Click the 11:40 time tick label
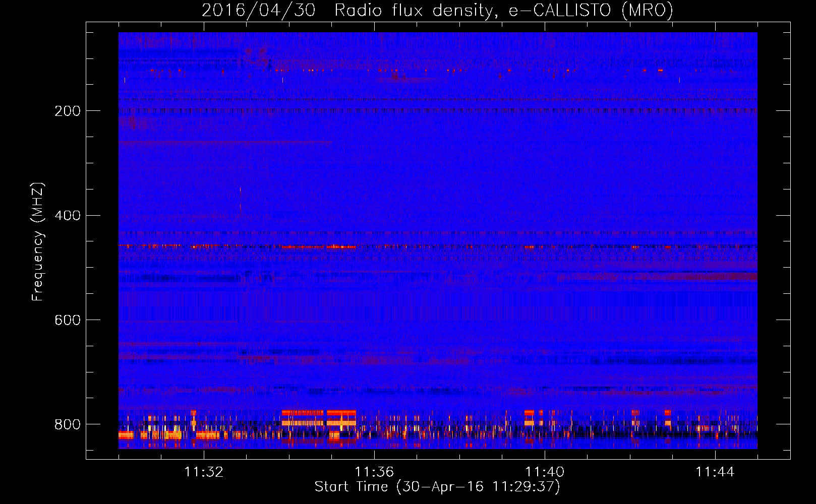The width and height of the screenshot is (816, 504). coord(545,472)
